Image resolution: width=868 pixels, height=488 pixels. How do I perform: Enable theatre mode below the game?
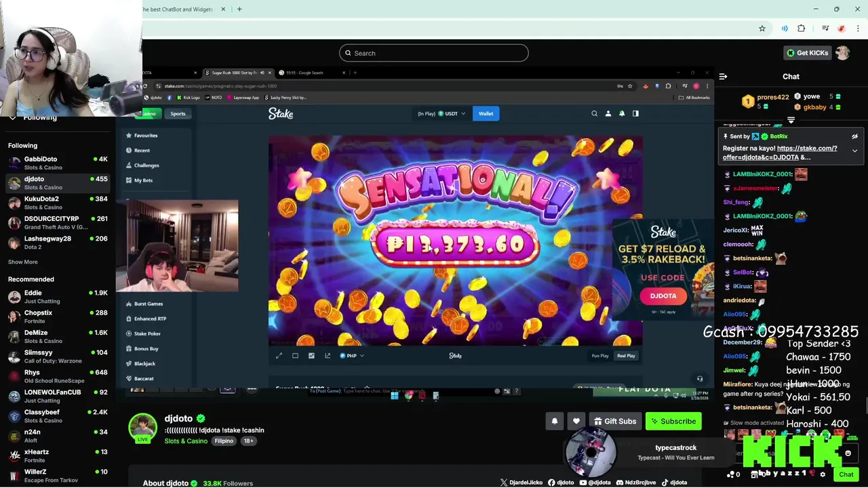tap(295, 356)
